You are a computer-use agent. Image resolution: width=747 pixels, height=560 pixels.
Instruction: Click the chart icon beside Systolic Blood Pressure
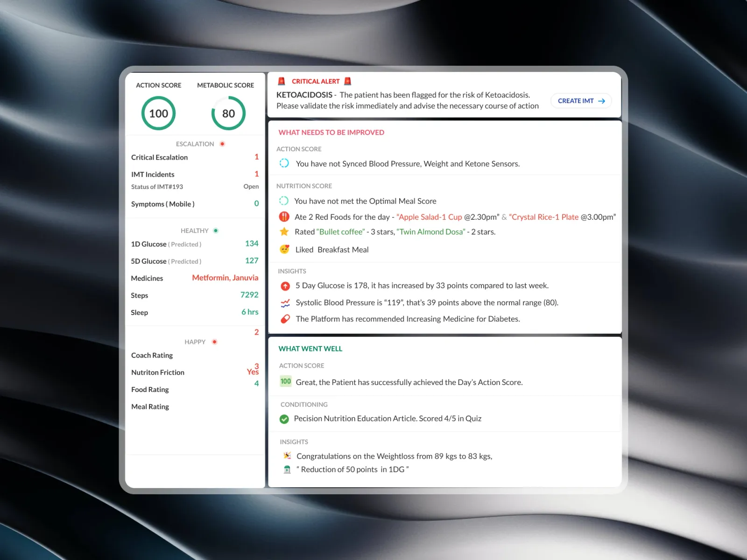[x=285, y=303]
